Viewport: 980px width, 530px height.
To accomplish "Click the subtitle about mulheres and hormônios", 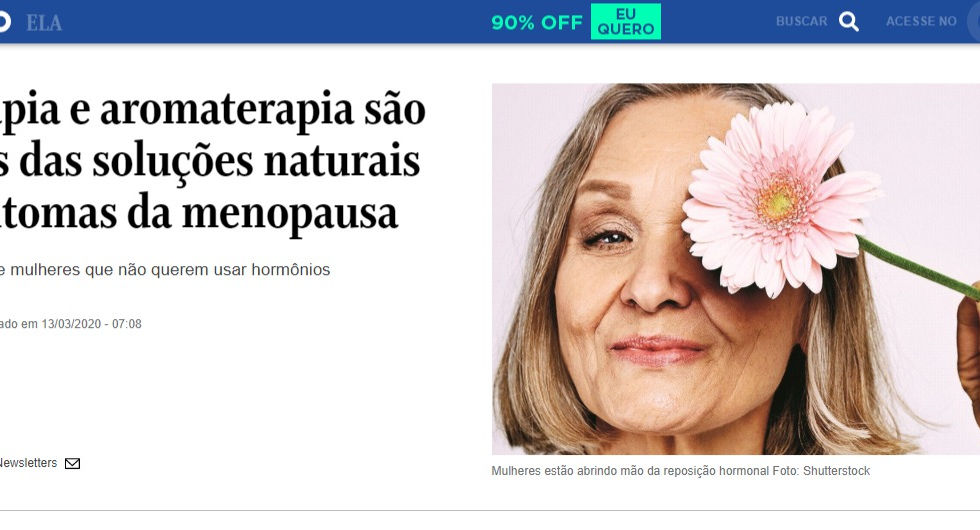I will click(165, 269).
